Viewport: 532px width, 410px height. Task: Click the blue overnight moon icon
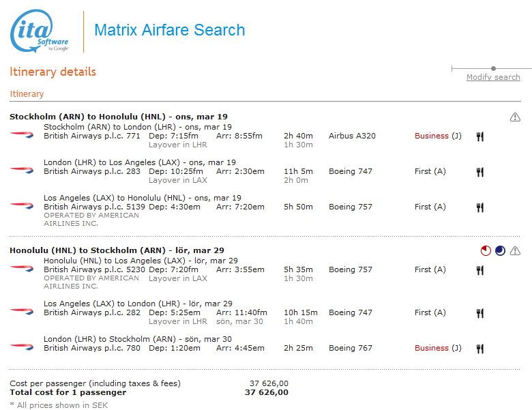(x=500, y=251)
